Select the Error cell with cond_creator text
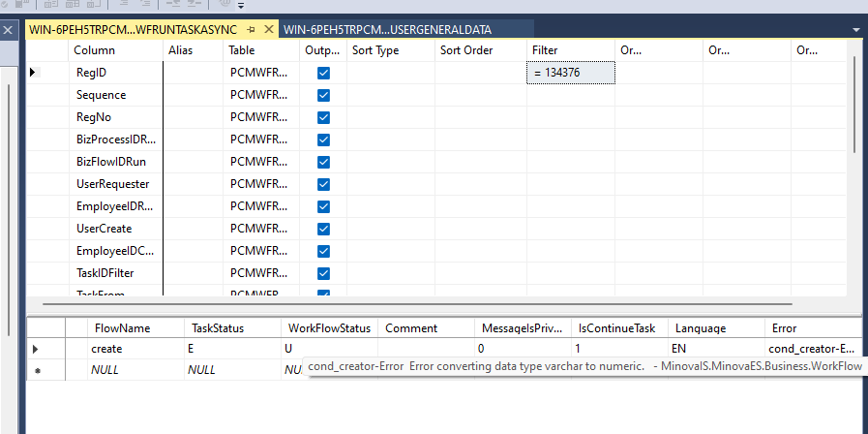This screenshot has height=434, width=868. [811, 348]
